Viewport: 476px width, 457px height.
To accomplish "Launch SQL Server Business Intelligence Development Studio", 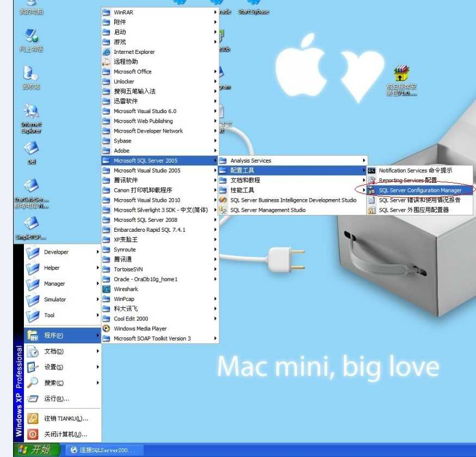I will click(292, 200).
